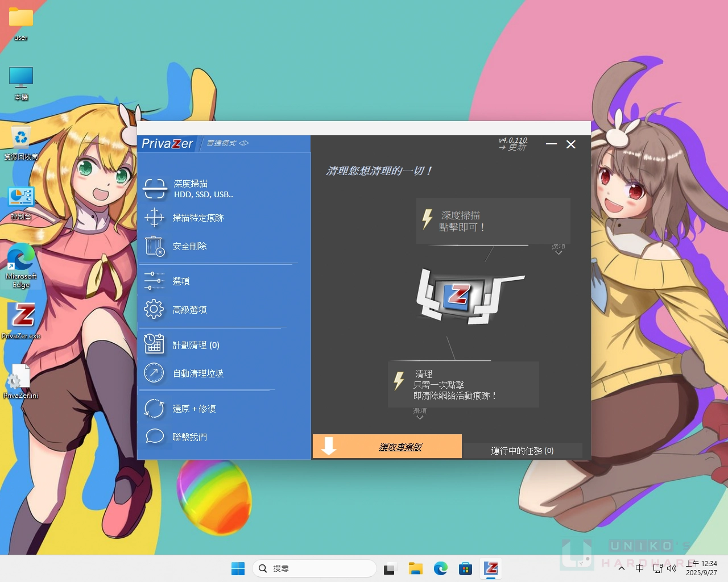Click the circular arrow auto-clean junk icon
Viewport: 728px width, 582px height.
click(154, 373)
